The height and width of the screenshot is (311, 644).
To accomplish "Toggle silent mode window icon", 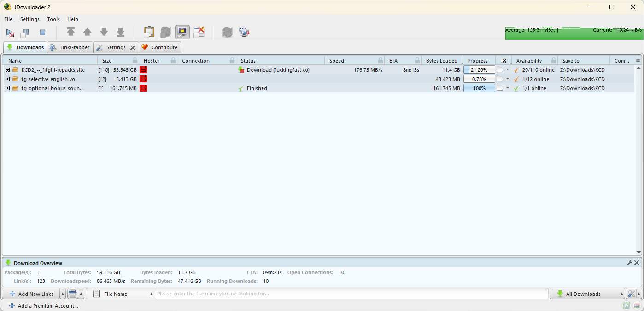I will click(199, 32).
